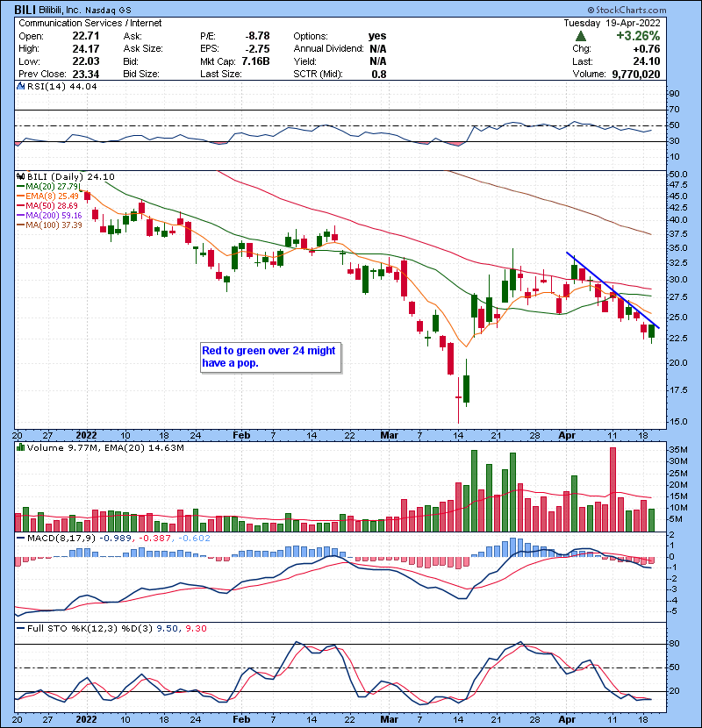This screenshot has height=728, width=702.
Task: Click the Volume value 9,770,020
Action: point(636,74)
